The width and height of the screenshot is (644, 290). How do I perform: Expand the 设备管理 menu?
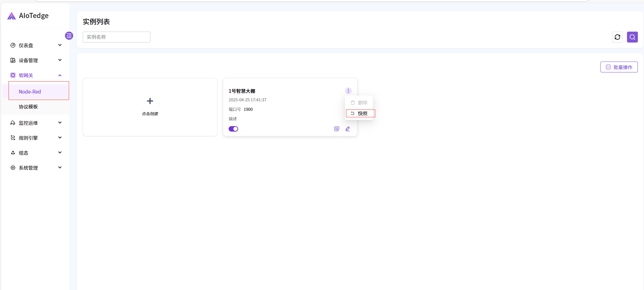(x=36, y=60)
